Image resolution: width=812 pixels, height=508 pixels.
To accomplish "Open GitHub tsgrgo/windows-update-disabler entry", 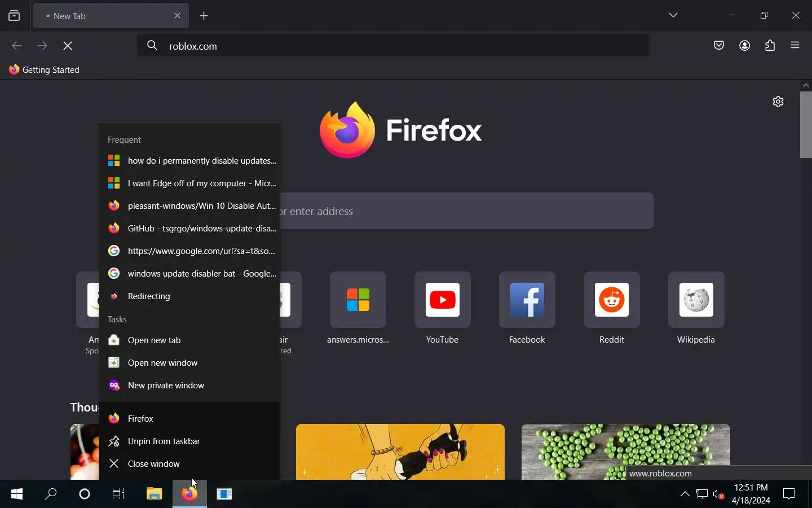I will pyautogui.click(x=190, y=229).
